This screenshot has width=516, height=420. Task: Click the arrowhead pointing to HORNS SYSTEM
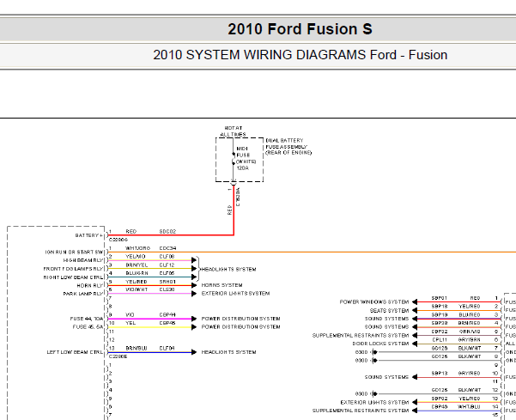194,285
